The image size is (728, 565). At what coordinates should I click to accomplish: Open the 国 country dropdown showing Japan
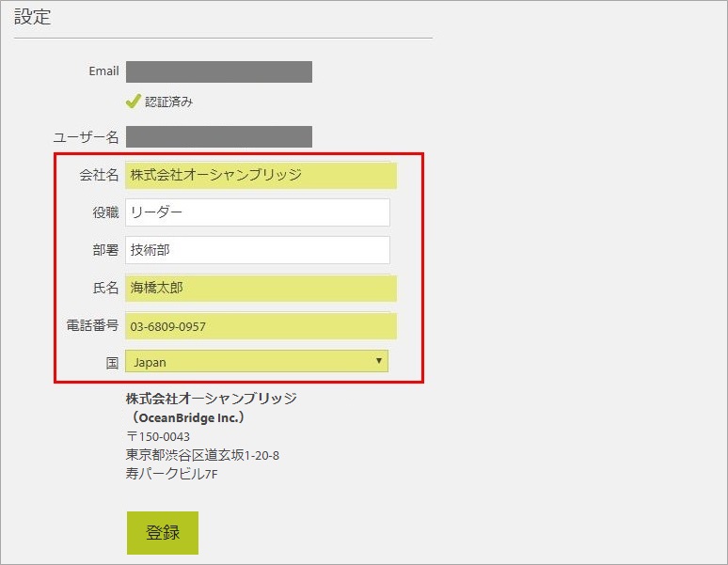coord(257,361)
